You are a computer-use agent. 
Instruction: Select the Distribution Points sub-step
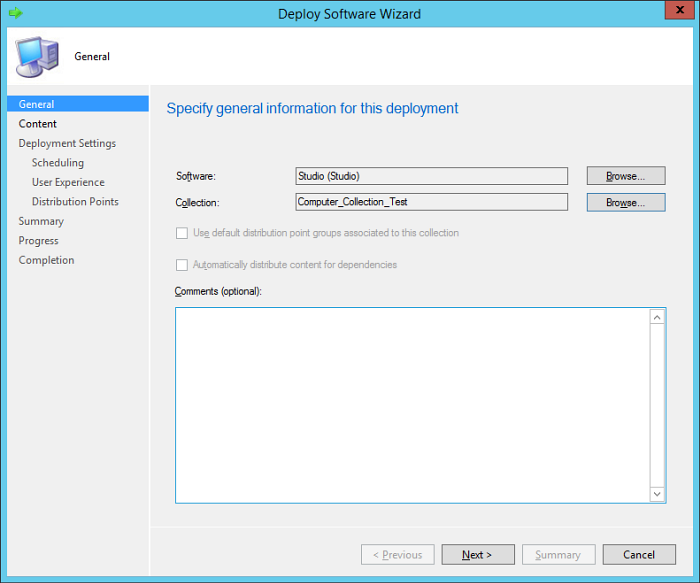(x=75, y=202)
